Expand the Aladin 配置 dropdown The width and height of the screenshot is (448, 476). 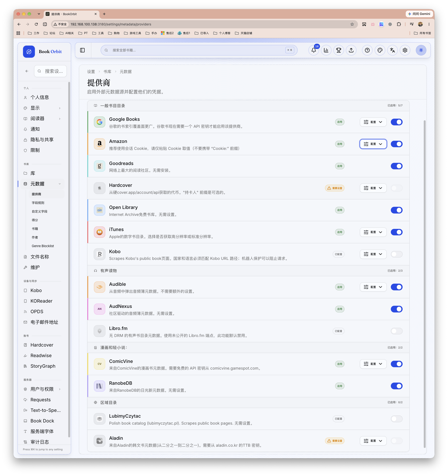[x=373, y=441]
